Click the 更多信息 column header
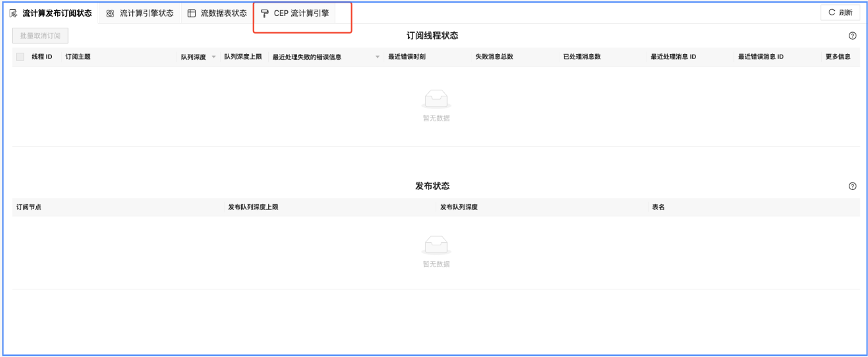This screenshot has height=357, width=868. pyautogui.click(x=838, y=57)
